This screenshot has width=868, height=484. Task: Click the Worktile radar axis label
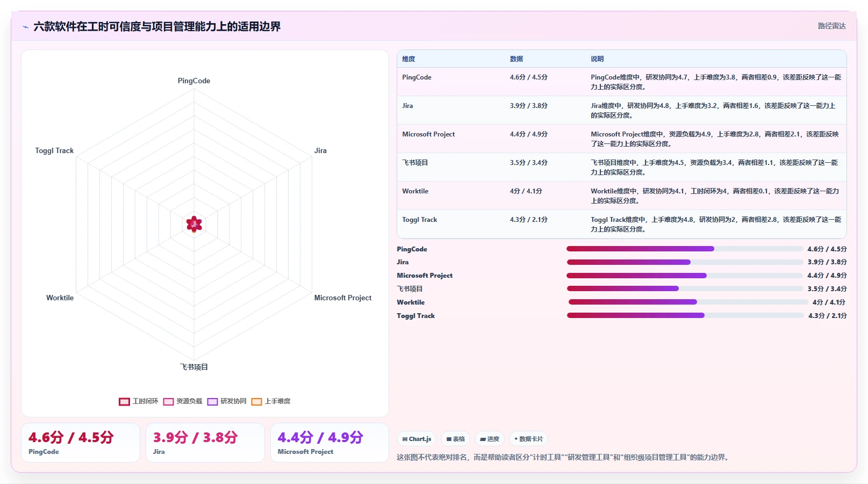coord(60,298)
